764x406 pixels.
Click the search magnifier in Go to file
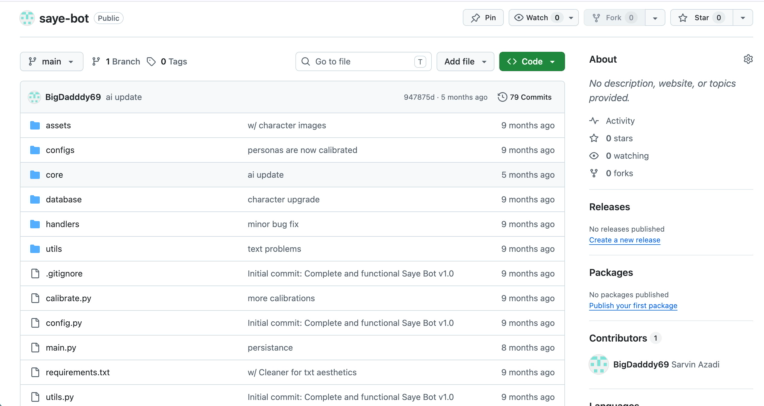click(306, 61)
